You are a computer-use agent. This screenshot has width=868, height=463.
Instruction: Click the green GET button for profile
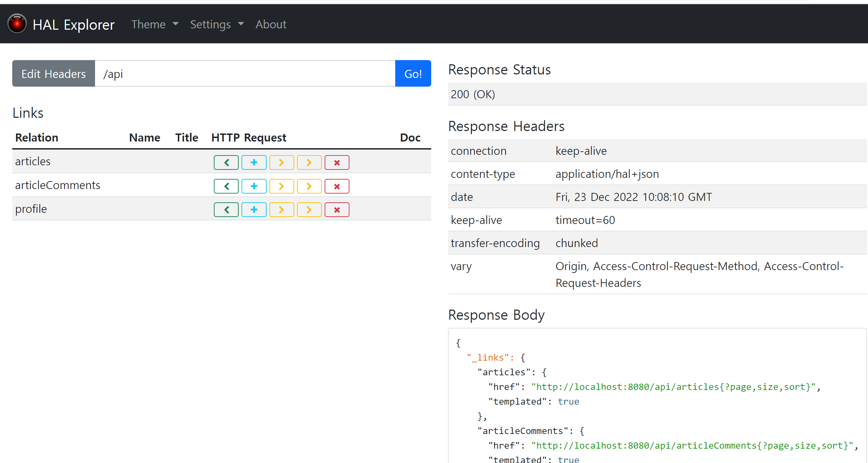[x=226, y=210]
